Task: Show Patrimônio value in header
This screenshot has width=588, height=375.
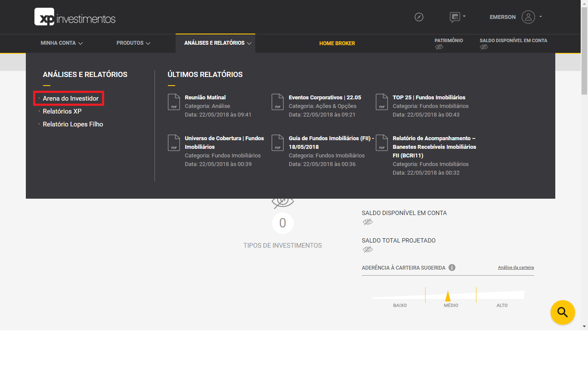Action: tap(439, 47)
